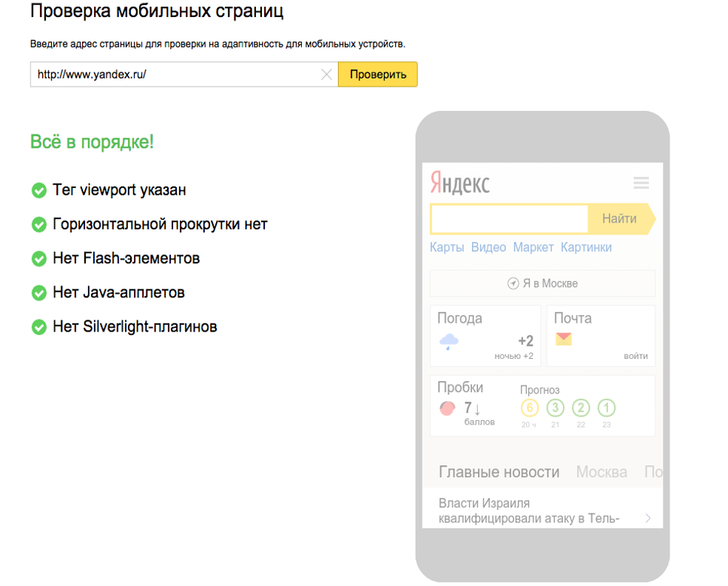This screenshot has width=728, height=586.
Task: Open the Картинки link
Action: coord(586,247)
